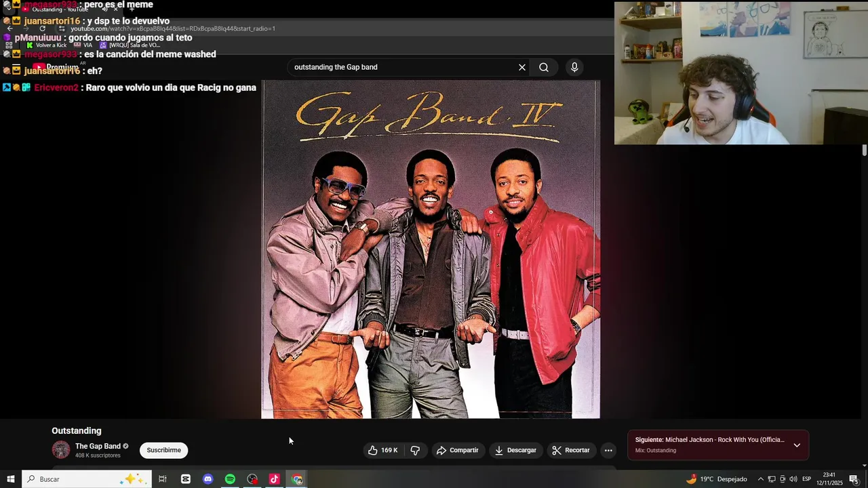The width and height of the screenshot is (868, 488).
Task: Open Compartir share dialog
Action: point(458,450)
